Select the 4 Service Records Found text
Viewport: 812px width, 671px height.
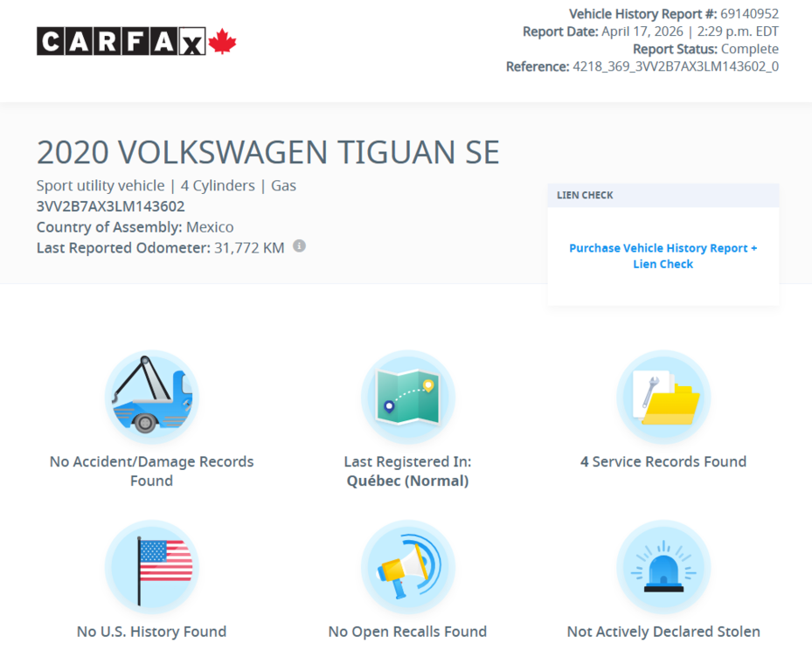coord(663,461)
